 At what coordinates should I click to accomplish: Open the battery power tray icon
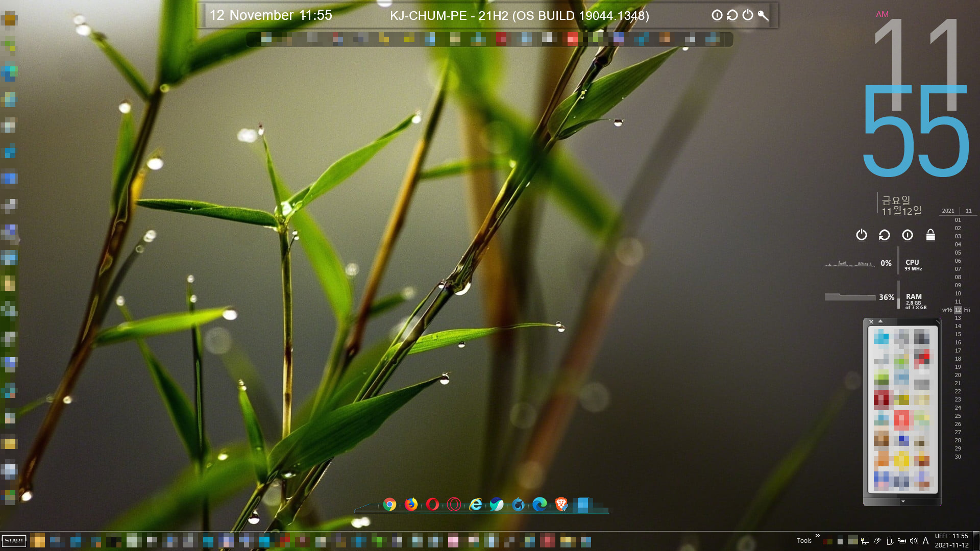point(902,541)
